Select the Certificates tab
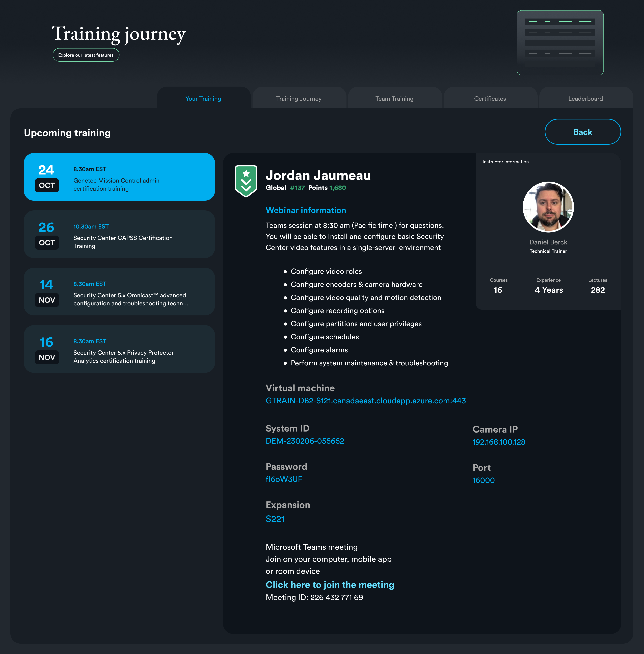The width and height of the screenshot is (644, 654). coord(490,98)
